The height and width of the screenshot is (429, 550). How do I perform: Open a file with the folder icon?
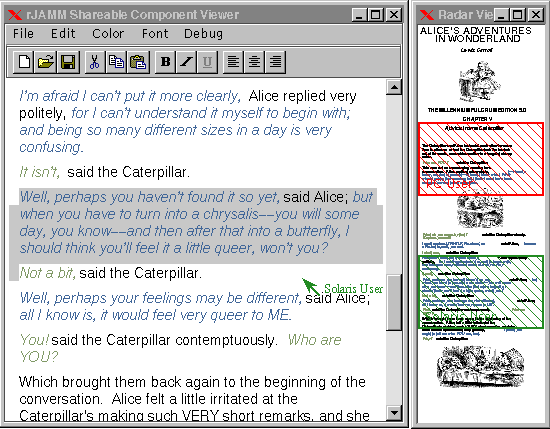(45, 62)
